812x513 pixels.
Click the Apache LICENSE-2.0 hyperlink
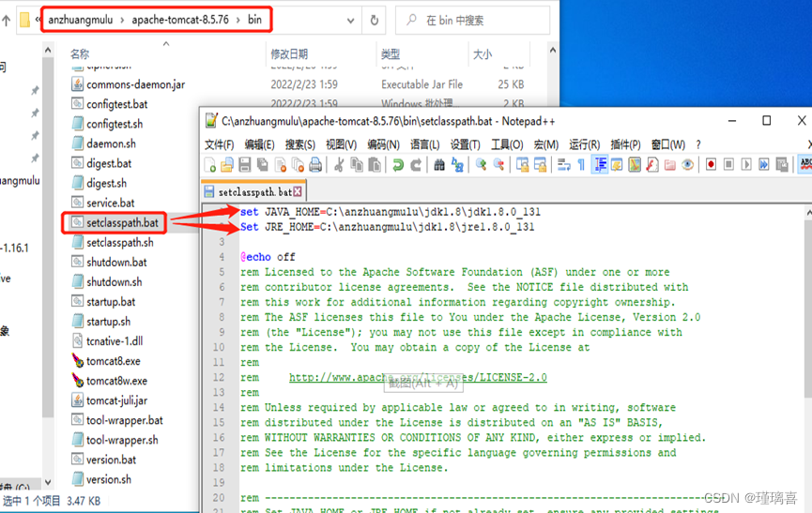pos(418,378)
